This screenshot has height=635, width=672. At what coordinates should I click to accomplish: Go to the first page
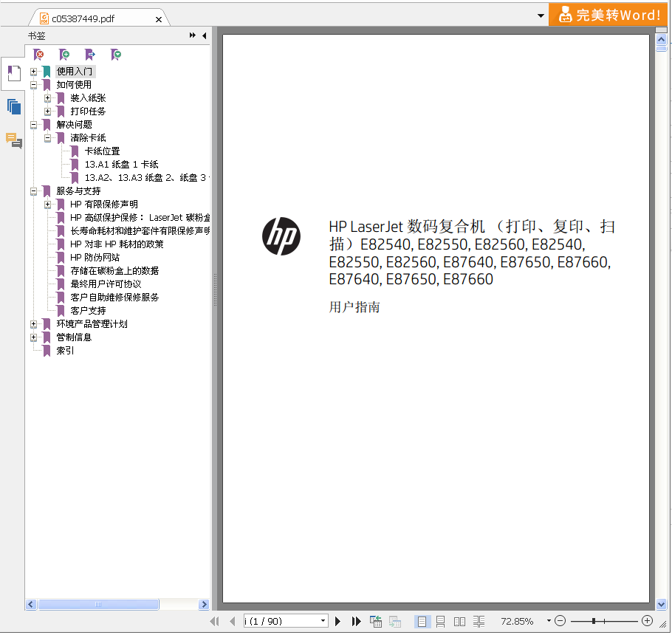coord(215,621)
